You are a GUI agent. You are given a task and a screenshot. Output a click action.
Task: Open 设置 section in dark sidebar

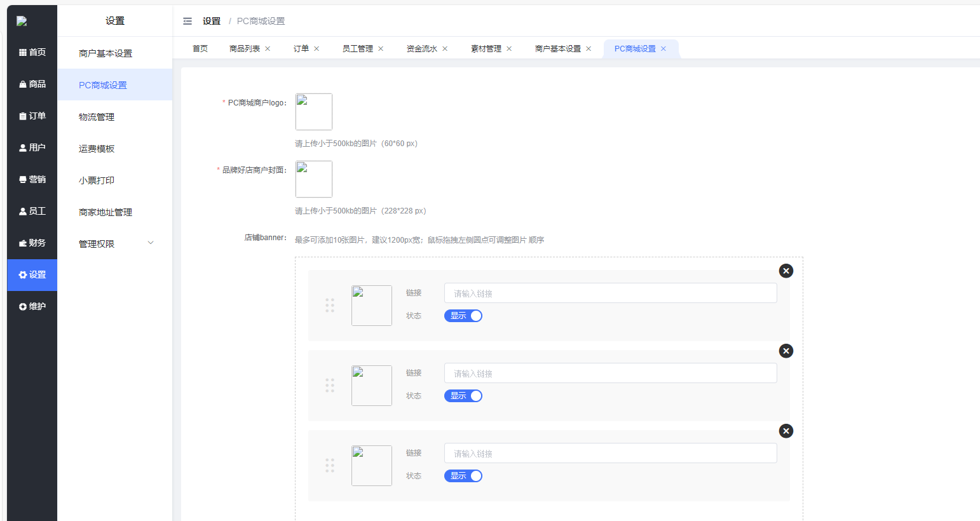[32, 275]
